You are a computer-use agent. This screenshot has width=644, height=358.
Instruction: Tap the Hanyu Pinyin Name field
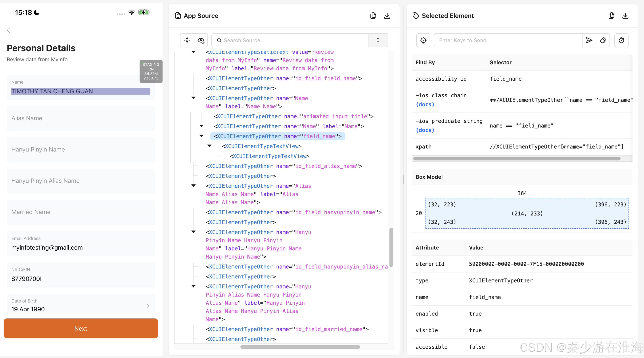coord(81,150)
